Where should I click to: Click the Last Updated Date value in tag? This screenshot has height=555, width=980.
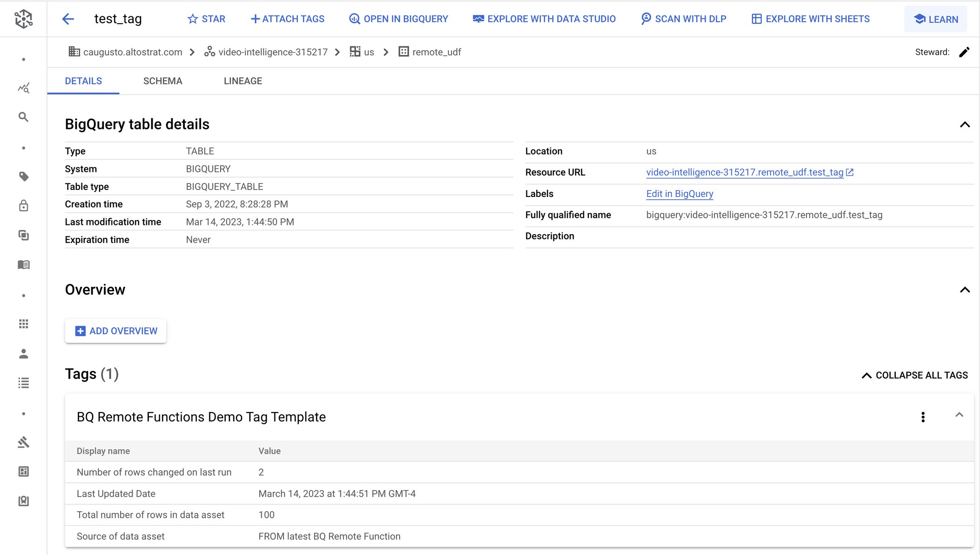click(337, 494)
